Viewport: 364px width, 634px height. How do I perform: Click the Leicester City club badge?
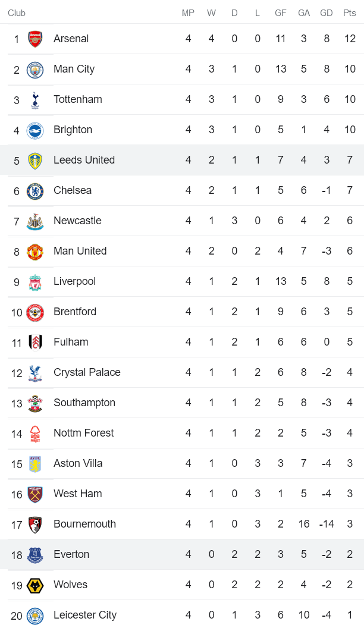34,615
